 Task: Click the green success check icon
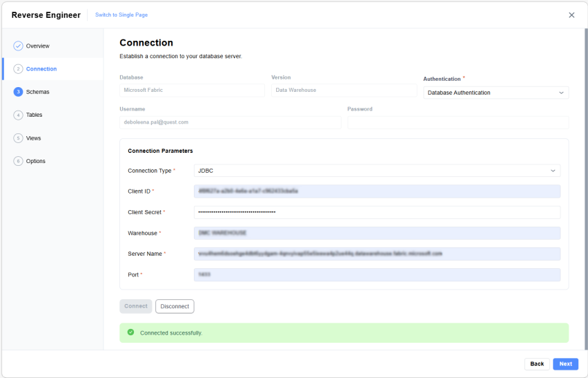coord(130,332)
